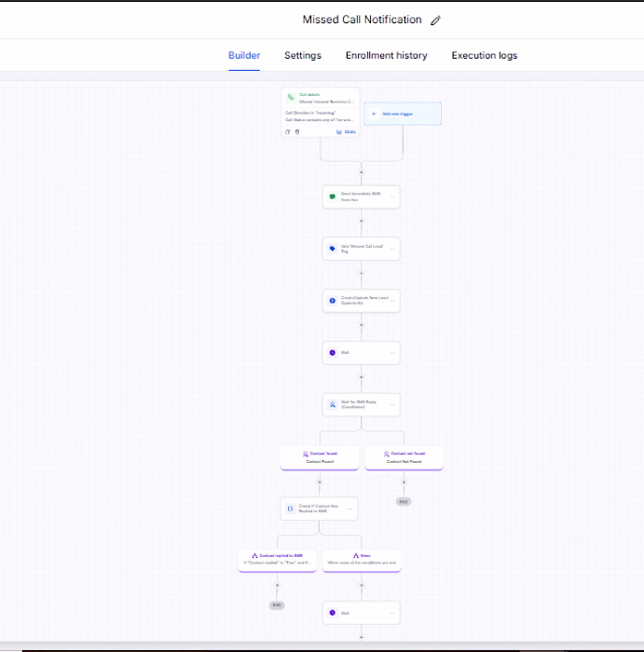Copy the Call details trigger with duplicate icon
644x652 pixels.
[287, 132]
